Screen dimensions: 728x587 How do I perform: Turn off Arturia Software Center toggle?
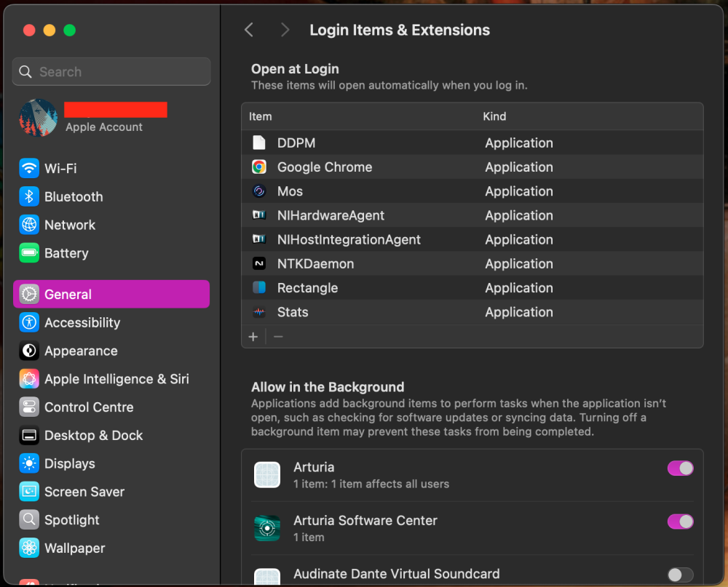click(x=680, y=522)
